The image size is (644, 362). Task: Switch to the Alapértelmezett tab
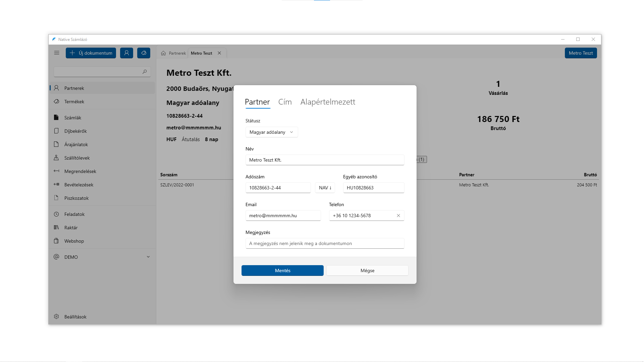click(327, 102)
